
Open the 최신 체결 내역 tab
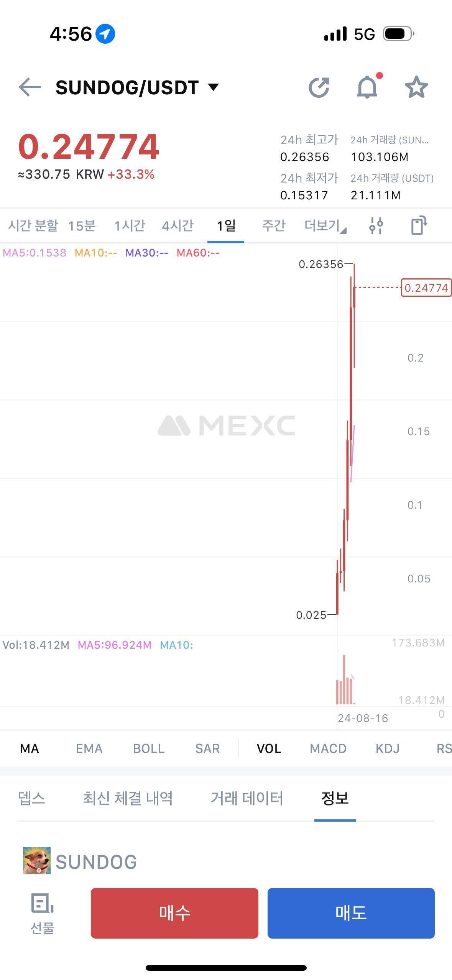coord(128,798)
